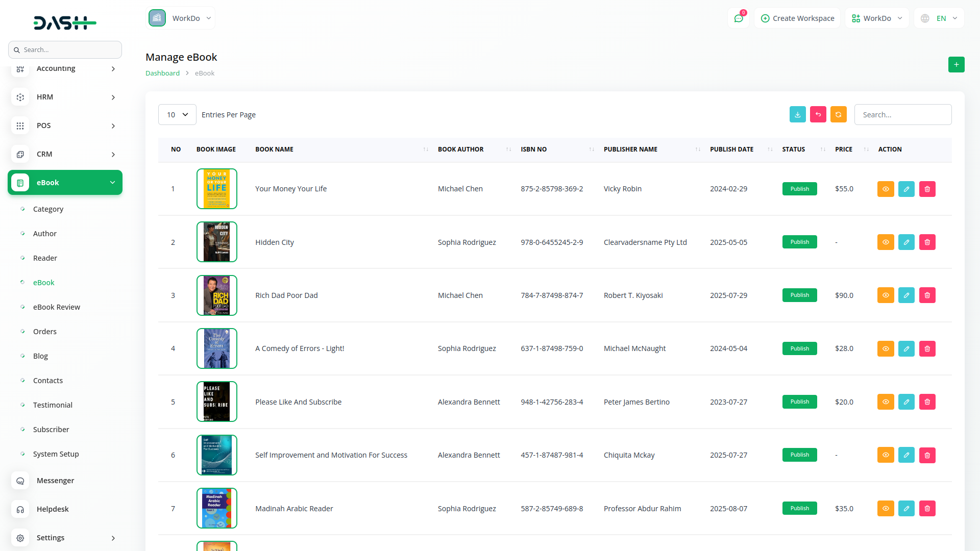Screen dimensions: 980x551
Task: View details of Please Like And Subscribe
Action: click(885, 402)
